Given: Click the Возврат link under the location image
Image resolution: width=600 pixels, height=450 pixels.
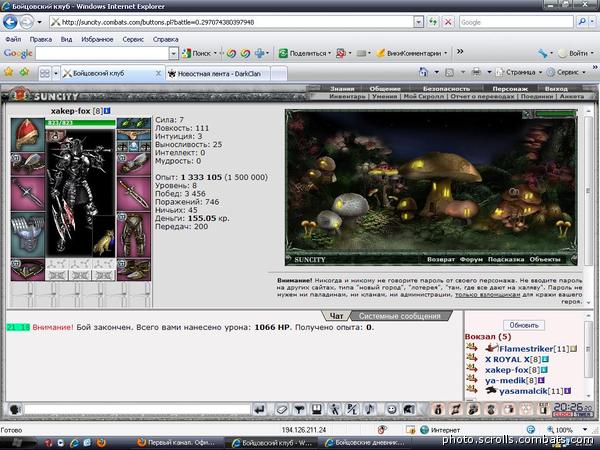Looking at the screenshot, I should [x=441, y=259].
